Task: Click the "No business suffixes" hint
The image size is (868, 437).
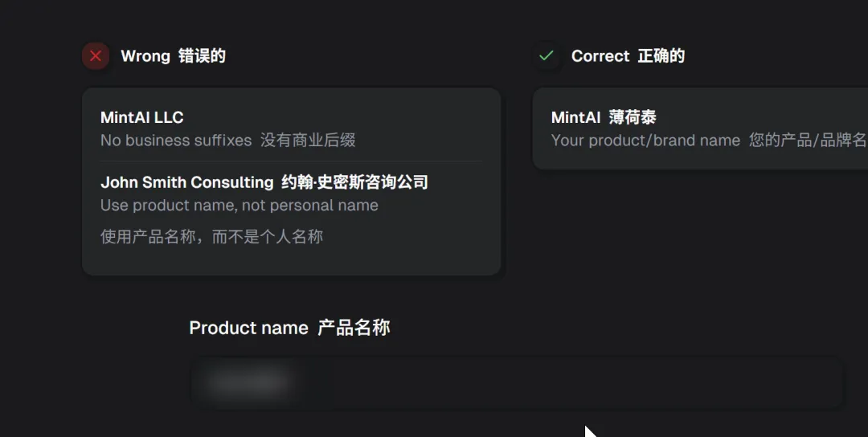Action: click(176, 141)
